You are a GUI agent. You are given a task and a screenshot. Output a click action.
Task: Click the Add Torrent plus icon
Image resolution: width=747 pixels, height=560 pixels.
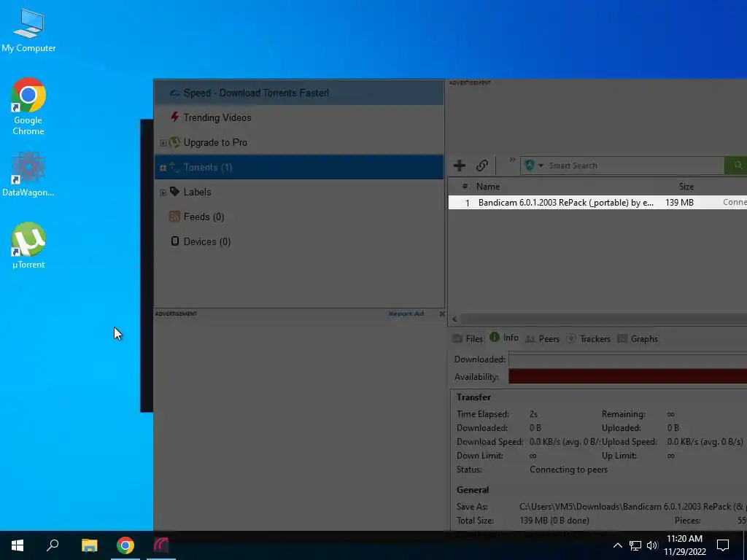pos(460,166)
